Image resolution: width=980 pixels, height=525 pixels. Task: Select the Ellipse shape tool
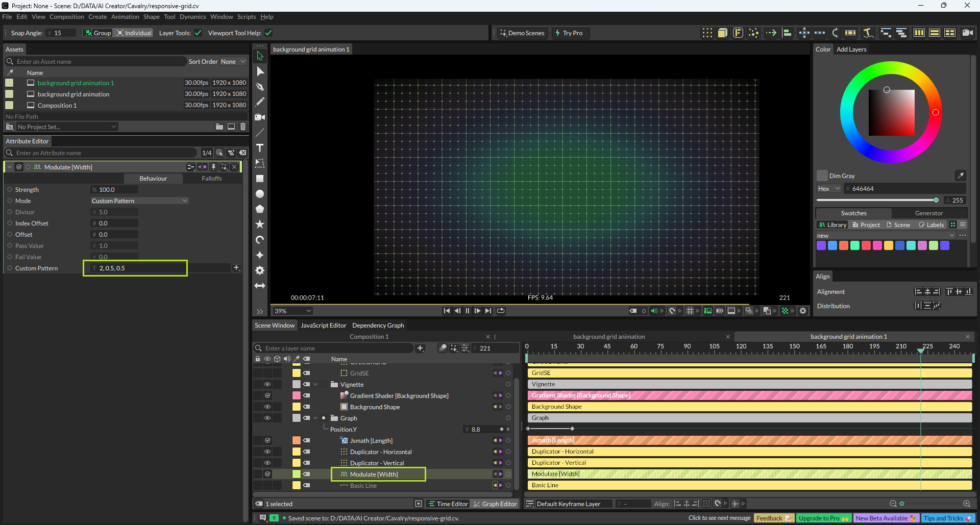click(x=260, y=194)
